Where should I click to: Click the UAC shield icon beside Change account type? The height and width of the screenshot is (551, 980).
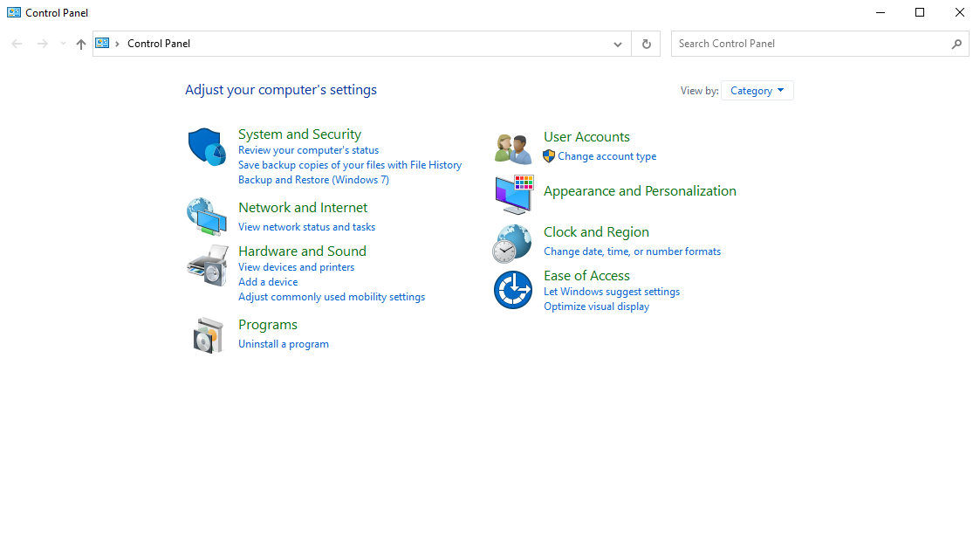click(x=549, y=156)
